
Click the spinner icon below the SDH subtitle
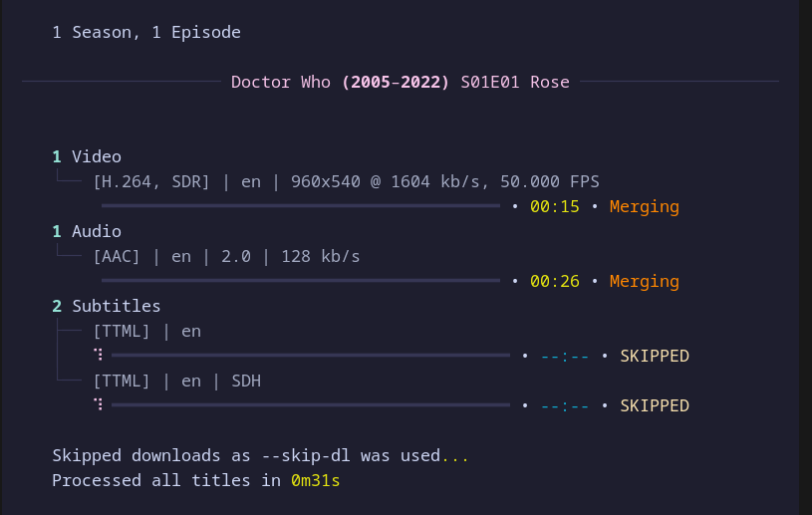tap(99, 405)
